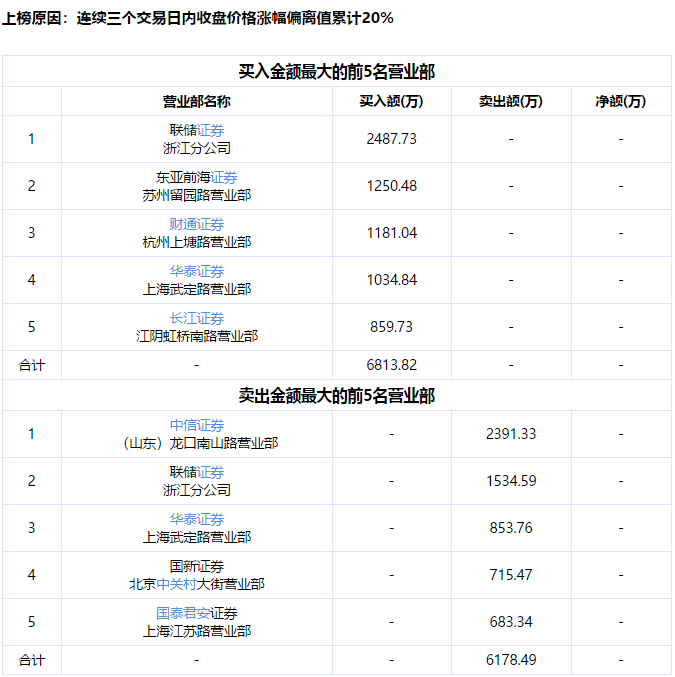Select sell amount 1534.59
This screenshot has width=675, height=677.
click(x=511, y=481)
